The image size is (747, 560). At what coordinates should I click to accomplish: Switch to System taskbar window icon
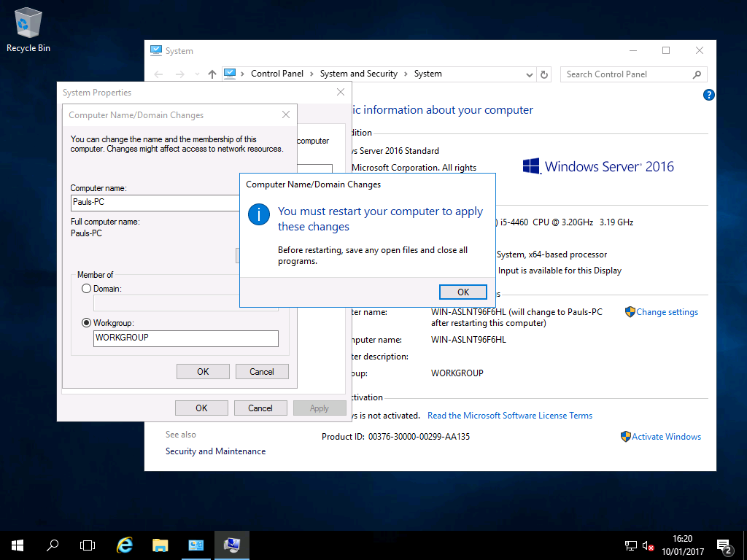point(231,545)
